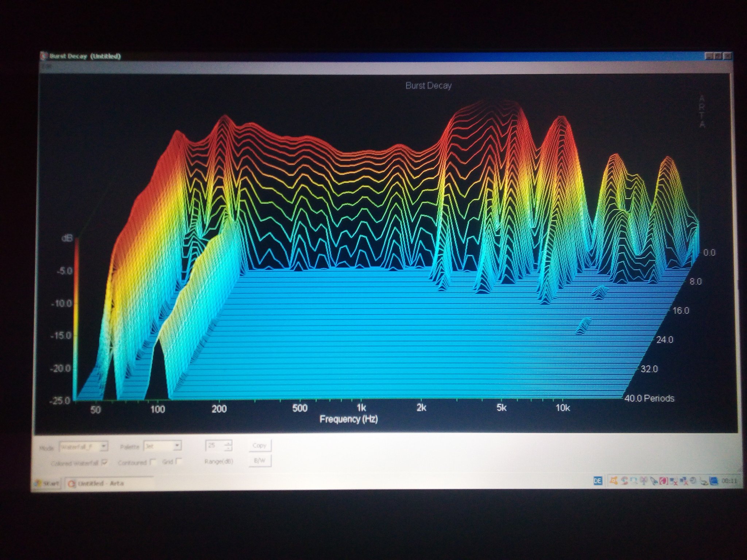Click the taskbar clock showing 00:11
The height and width of the screenshot is (560, 747).
729,481
